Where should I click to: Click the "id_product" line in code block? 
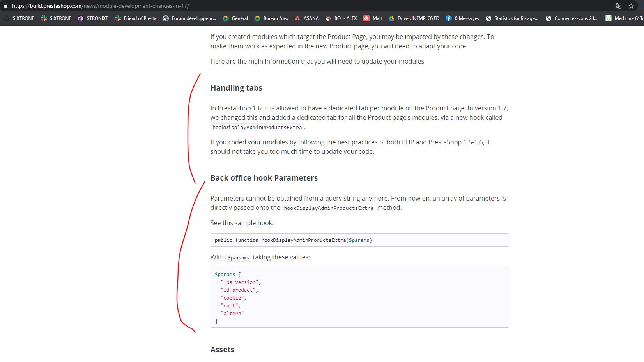[x=239, y=290]
